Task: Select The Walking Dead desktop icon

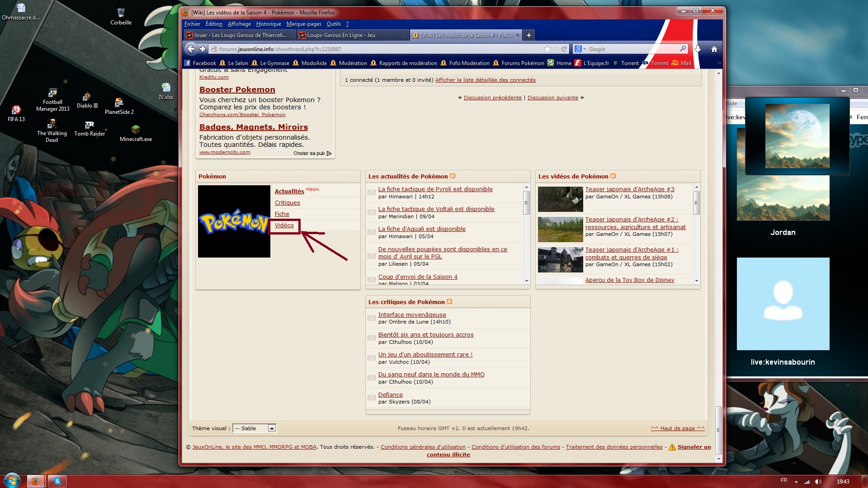Action: click(52, 131)
